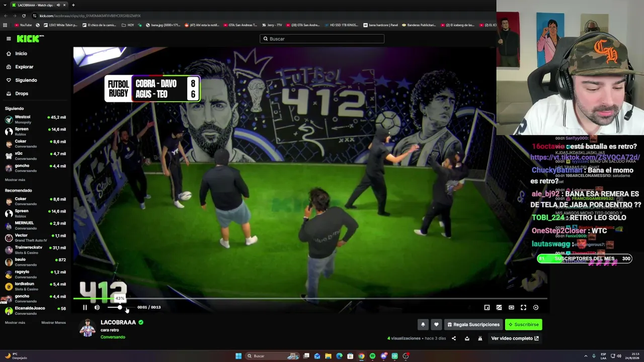Open Drops in the sidebar
Viewport: 644px width, 362px height.
pyautogui.click(x=22, y=94)
